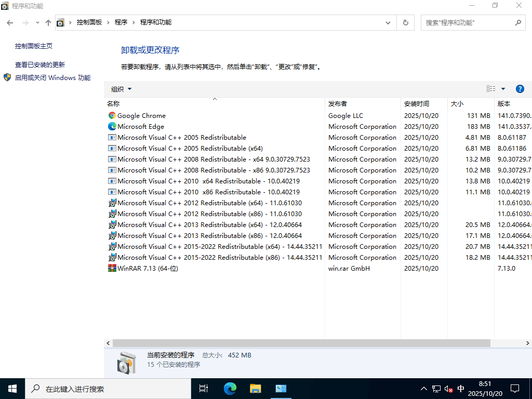Click the refresh icon in the address bar

pos(405,23)
